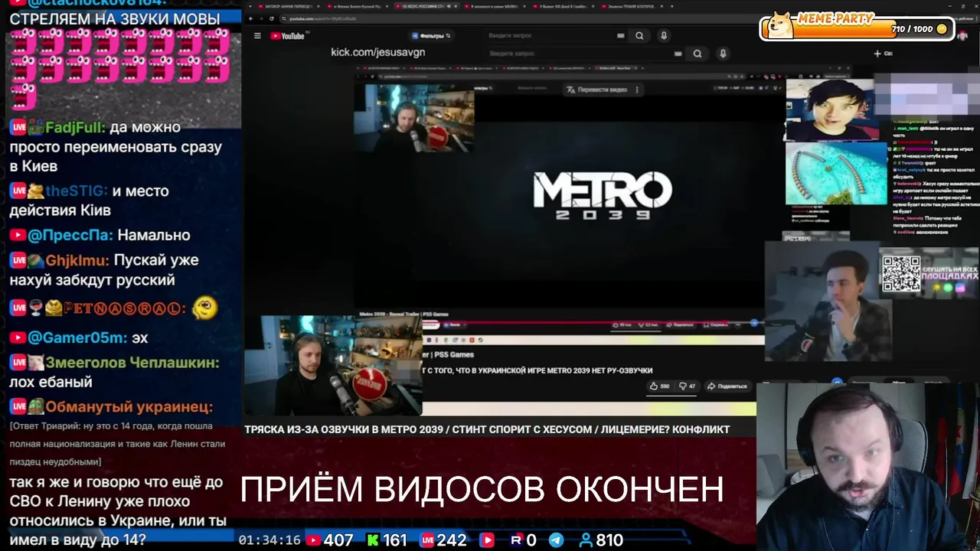Click the upper search magnifier icon
The width and height of the screenshot is (980, 551).
639,36
